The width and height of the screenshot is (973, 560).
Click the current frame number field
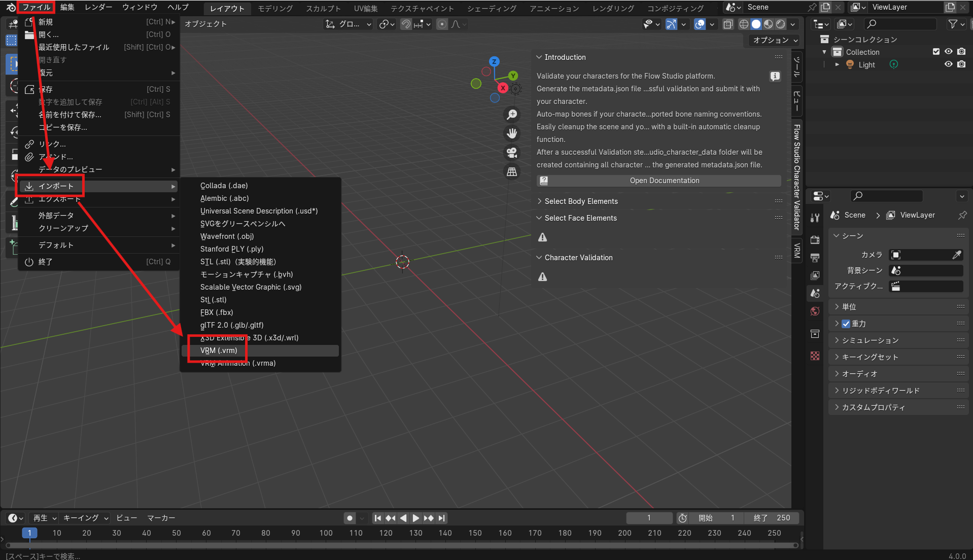pyautogui.click(x=649, y=518)
